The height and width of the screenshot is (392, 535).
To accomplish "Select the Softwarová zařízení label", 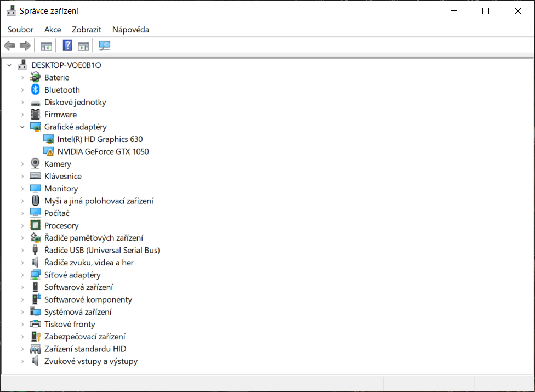I will pos(78,287).
